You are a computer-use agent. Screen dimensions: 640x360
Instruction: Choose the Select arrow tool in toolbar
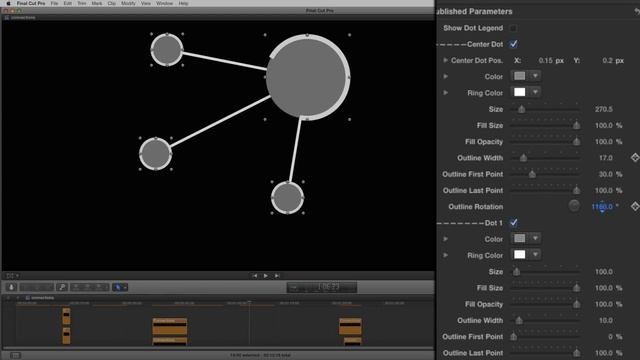click(x=118, y=287)
